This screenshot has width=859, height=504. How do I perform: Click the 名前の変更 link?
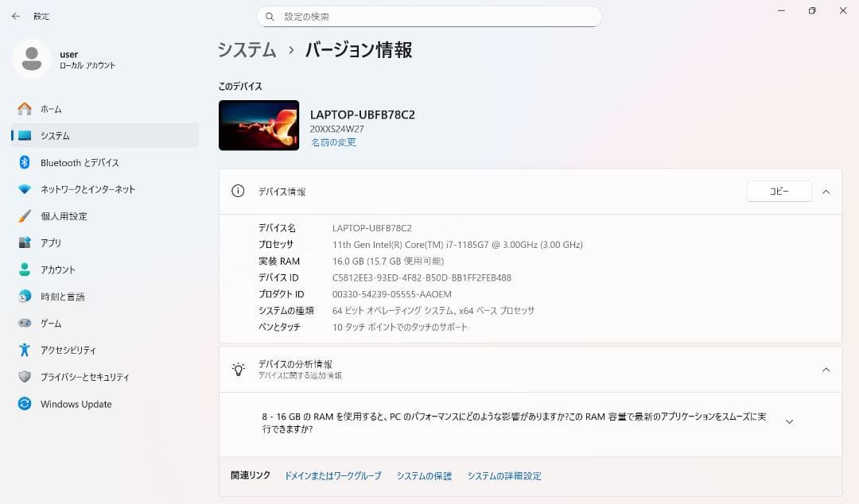333,142
